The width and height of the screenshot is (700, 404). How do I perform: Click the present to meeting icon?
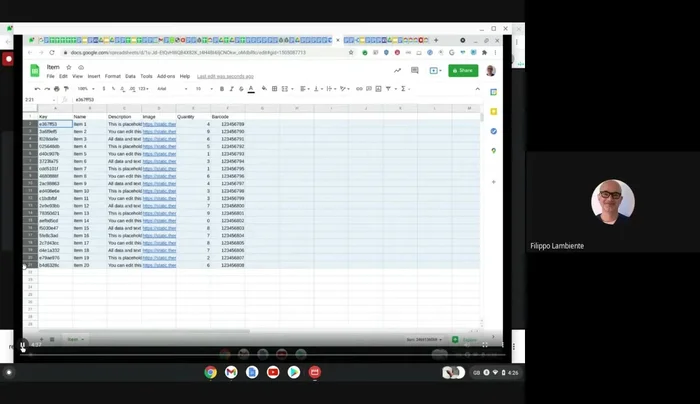tap(435, 71)
